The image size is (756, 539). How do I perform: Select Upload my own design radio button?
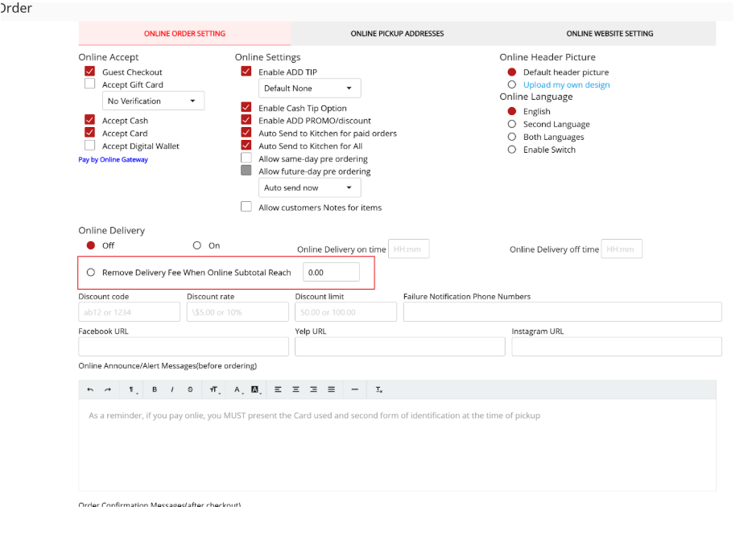[512, 84]
